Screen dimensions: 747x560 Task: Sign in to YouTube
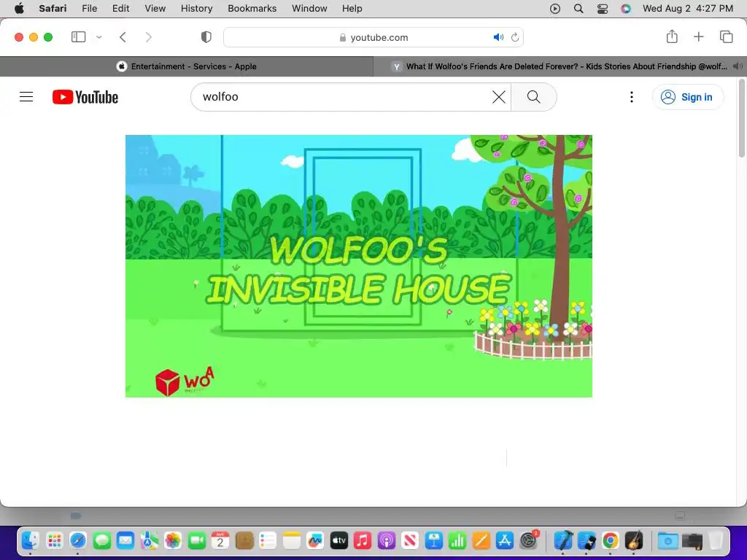click(x=687, y=97)
